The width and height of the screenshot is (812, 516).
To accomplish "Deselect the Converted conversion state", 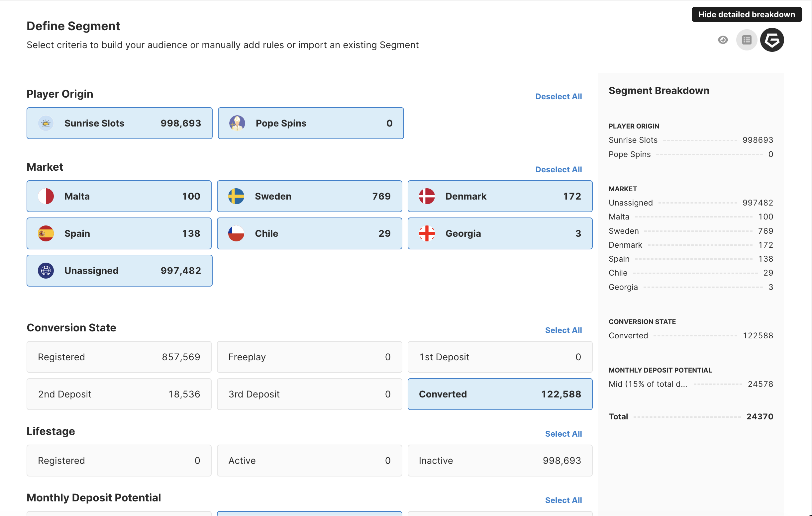I will pyautogui.click(x=500, y=394).
